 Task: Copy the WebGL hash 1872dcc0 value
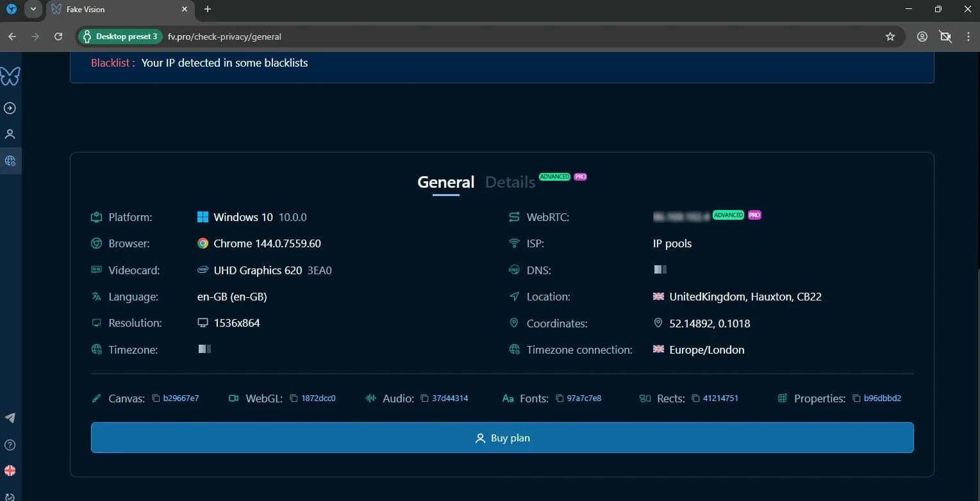[x=317, y=398]
